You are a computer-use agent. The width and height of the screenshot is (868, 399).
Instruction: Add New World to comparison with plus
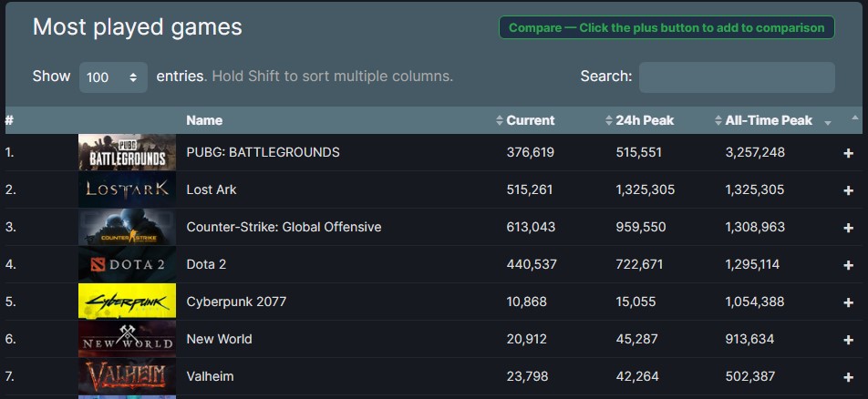pyautogui.click(x=848, y=340)
